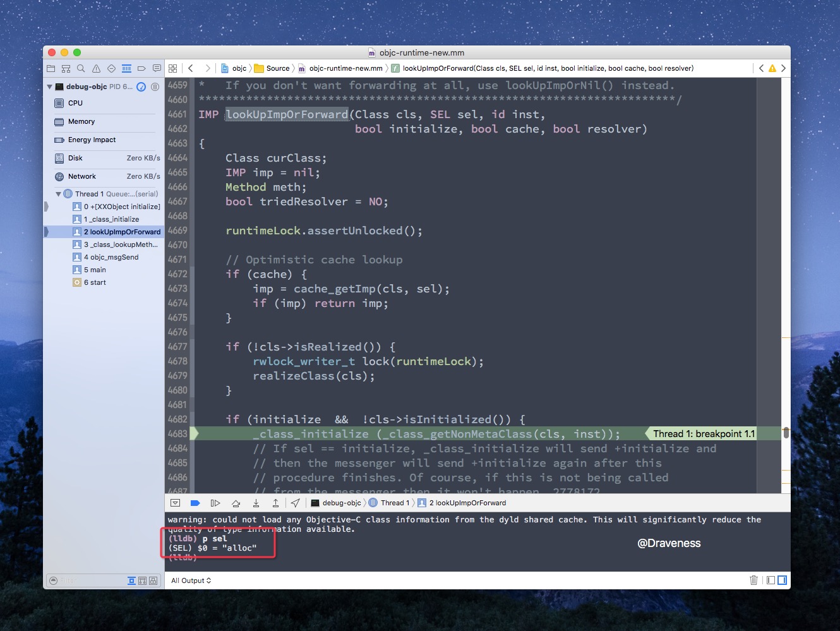Click the Thread 1 breakpoint 1.1 annotation
Screen dimensions: 840x631
coord(703,434)
